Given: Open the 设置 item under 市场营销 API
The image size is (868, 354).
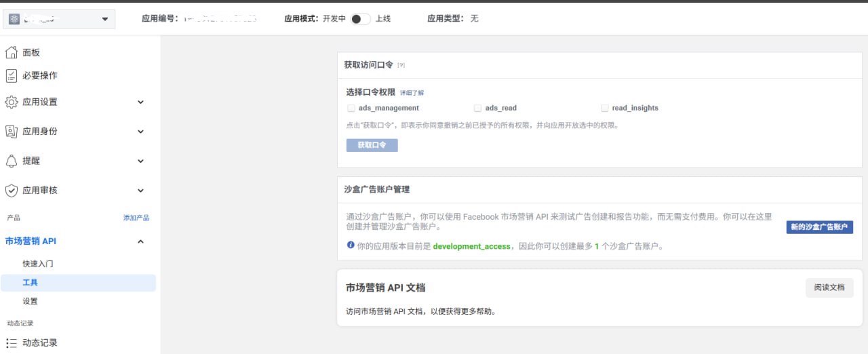Looking at the screenshot, I should pyautogui.click(x=31, y=301).
